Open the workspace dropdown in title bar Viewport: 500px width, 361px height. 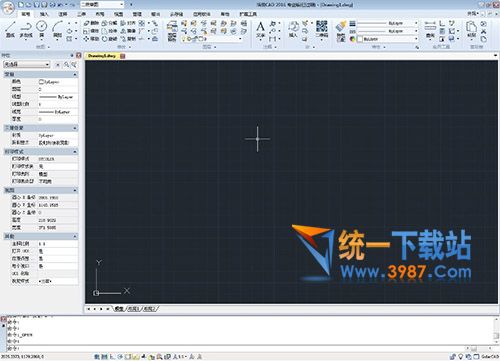tap(102, 5)
